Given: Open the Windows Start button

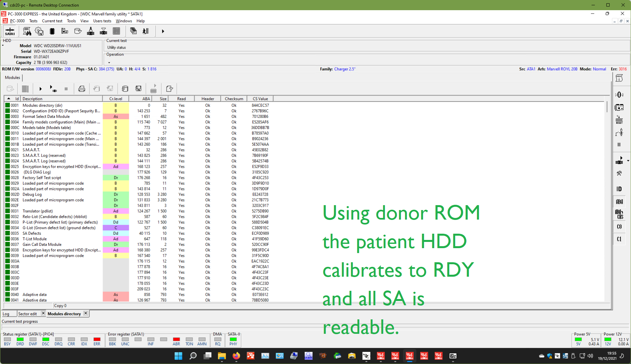Looking at the screenshot, I should tap(178, 356).
